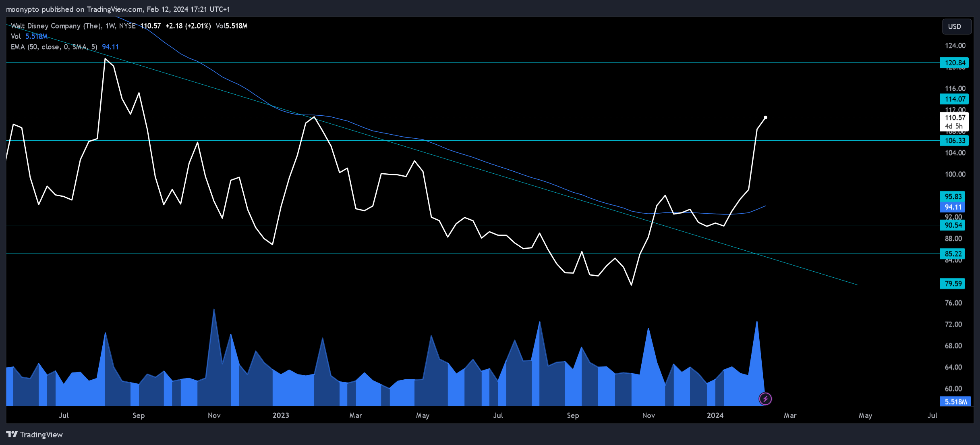Viewport: 980px width, 445px height.
Task: Click the 85.22 price level label
Action: pos(953,254)
